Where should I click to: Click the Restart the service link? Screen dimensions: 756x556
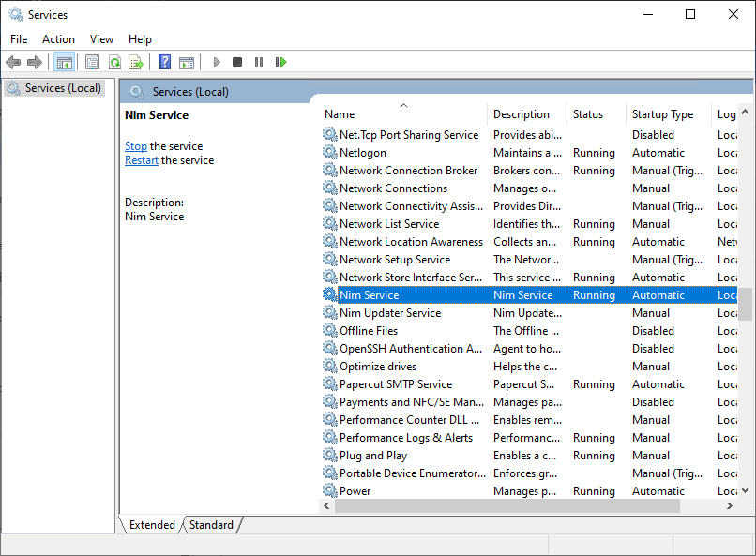tap(142, 160)
